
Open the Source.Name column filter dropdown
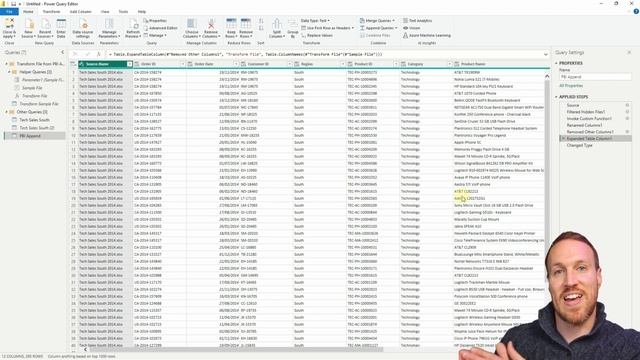[129, 64]
